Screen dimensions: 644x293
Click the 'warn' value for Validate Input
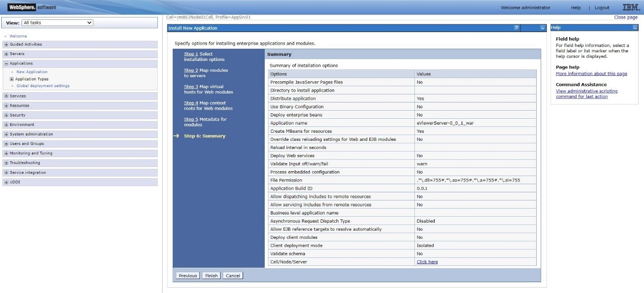tap(422, 164)
